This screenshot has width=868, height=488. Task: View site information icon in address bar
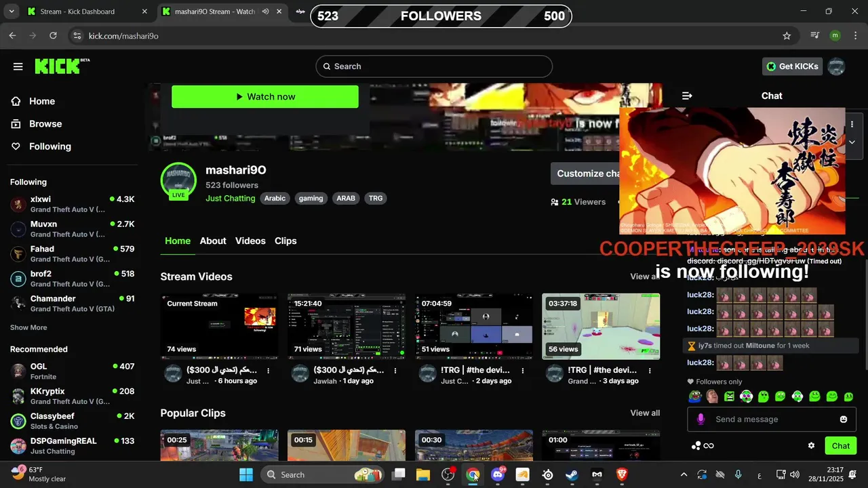pos(77,36)
